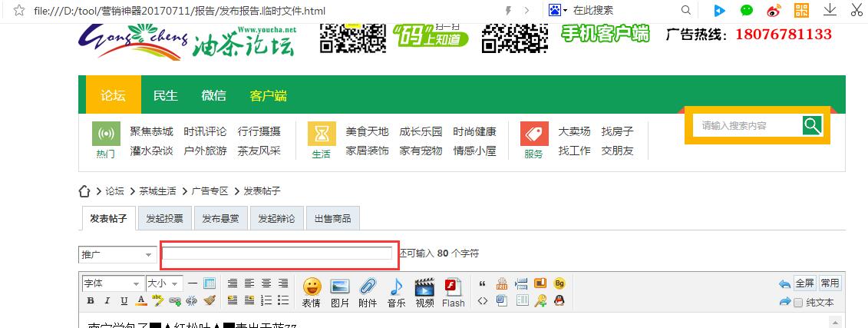
Task: Click the 图片 insert image icon
Action: [x=339, y=292]
